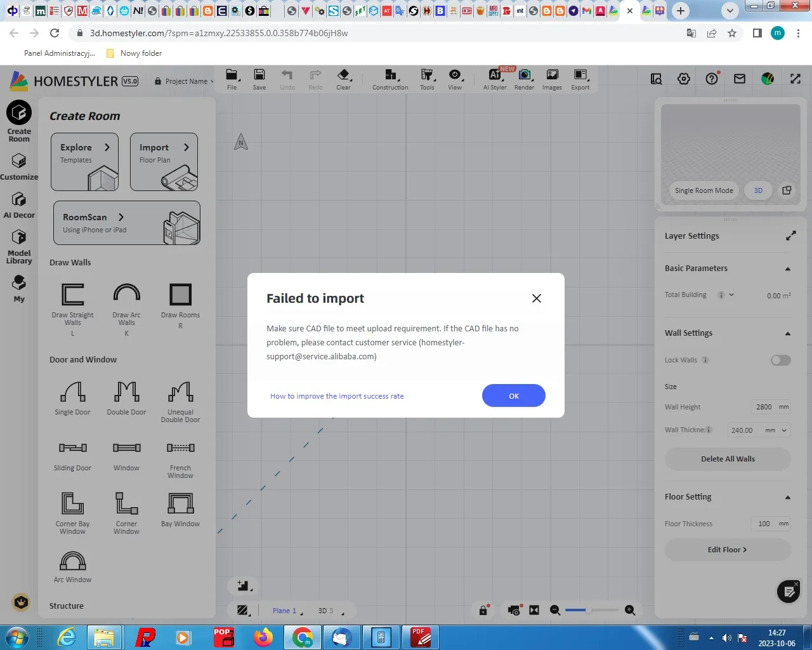Switch to the Plane 1 tab

(x=284, y=611)
